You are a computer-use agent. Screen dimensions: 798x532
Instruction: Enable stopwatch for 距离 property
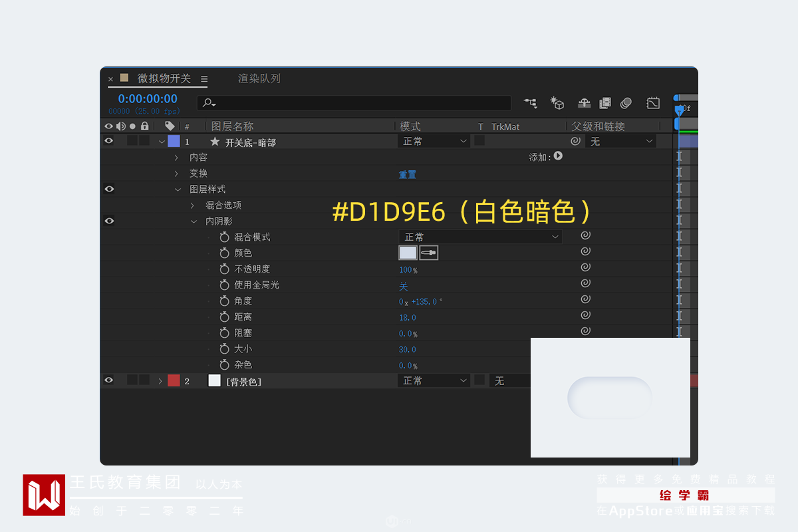(x=224, y=317)
